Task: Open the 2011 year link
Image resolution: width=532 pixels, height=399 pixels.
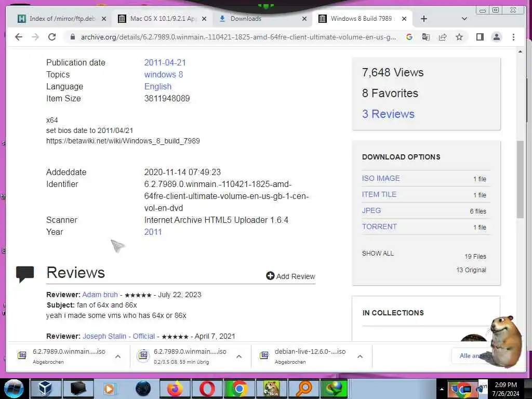Action: pyautogui.click(x=153, y=232)
